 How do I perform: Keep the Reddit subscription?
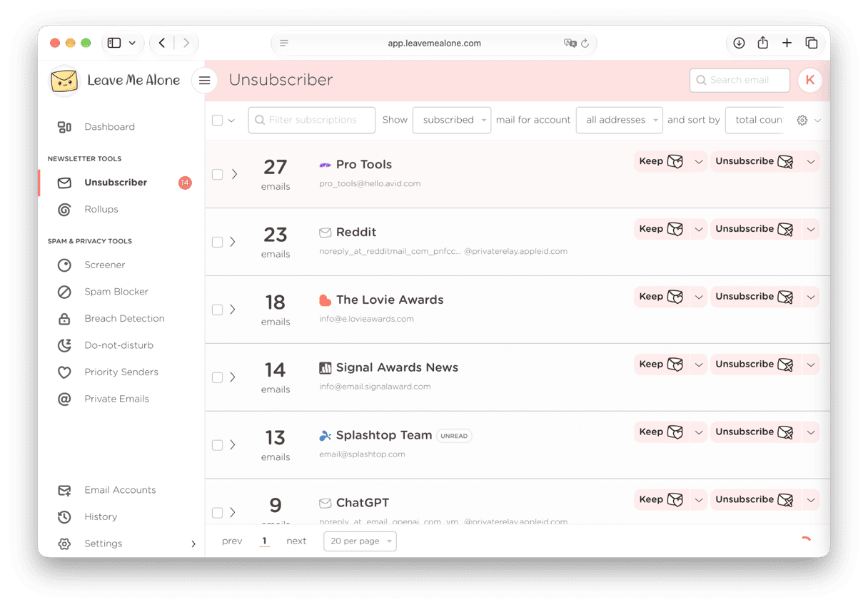point(661,230)
